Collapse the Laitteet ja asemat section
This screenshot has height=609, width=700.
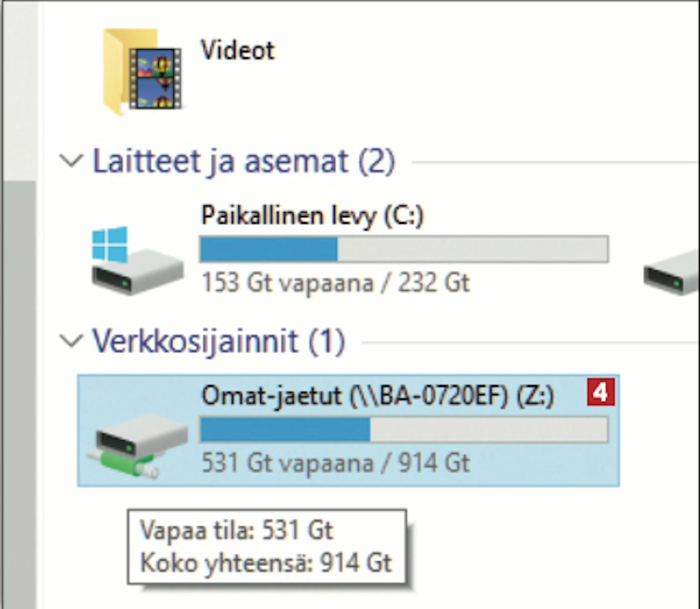(x=71, y=161)
